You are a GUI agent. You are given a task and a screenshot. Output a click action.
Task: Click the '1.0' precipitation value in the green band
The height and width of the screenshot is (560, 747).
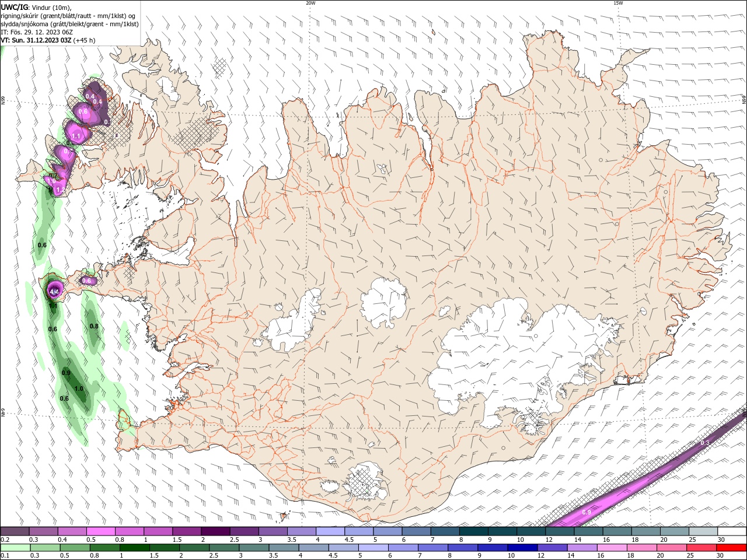tap(79, 388)
